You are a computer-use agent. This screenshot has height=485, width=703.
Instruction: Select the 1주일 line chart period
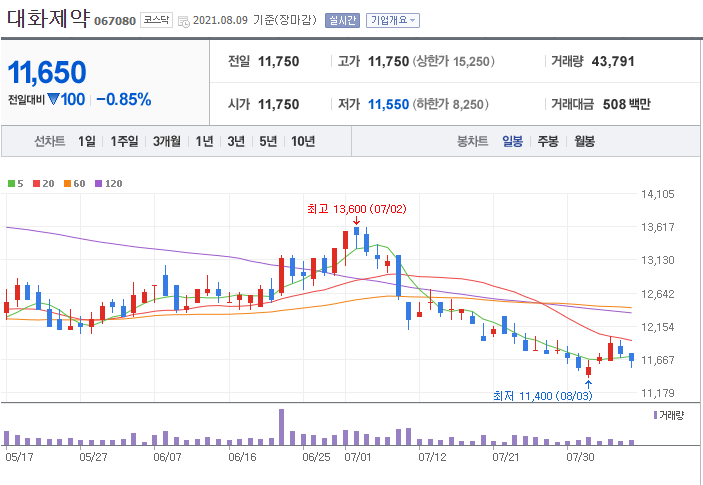click(x=124, y=142)
